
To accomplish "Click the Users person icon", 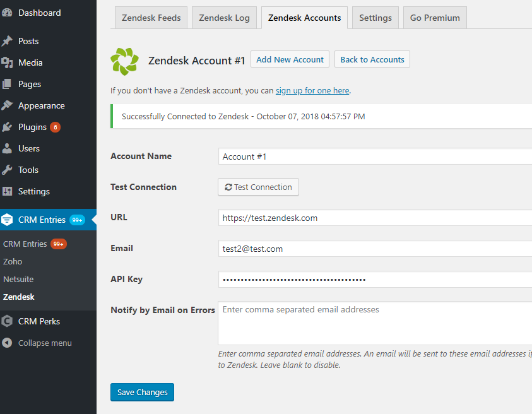I will [6, 149].
